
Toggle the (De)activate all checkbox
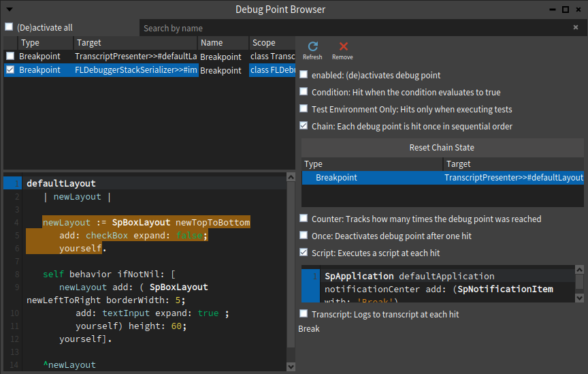click(9, 27)
